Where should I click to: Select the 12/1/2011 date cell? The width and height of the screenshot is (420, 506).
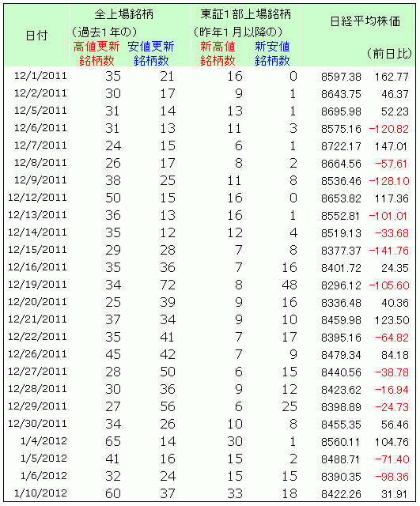coord(40,76)
